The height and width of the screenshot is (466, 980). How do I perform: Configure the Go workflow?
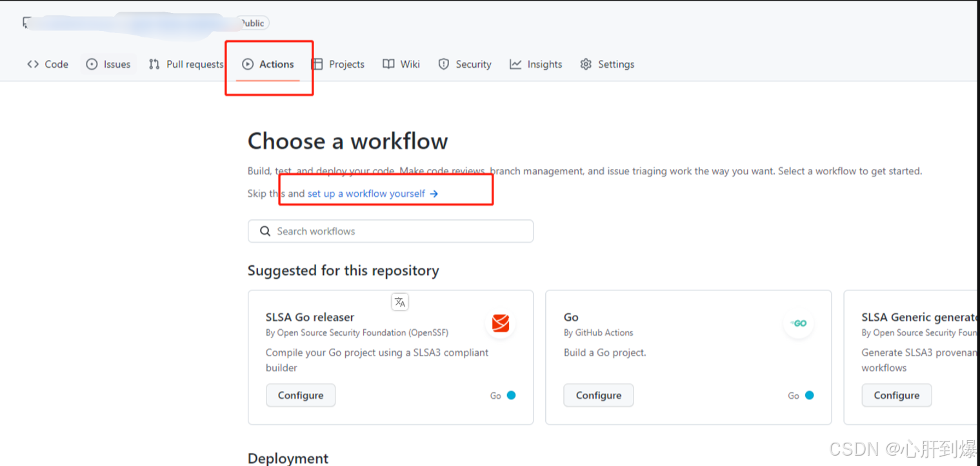(599, 395)
